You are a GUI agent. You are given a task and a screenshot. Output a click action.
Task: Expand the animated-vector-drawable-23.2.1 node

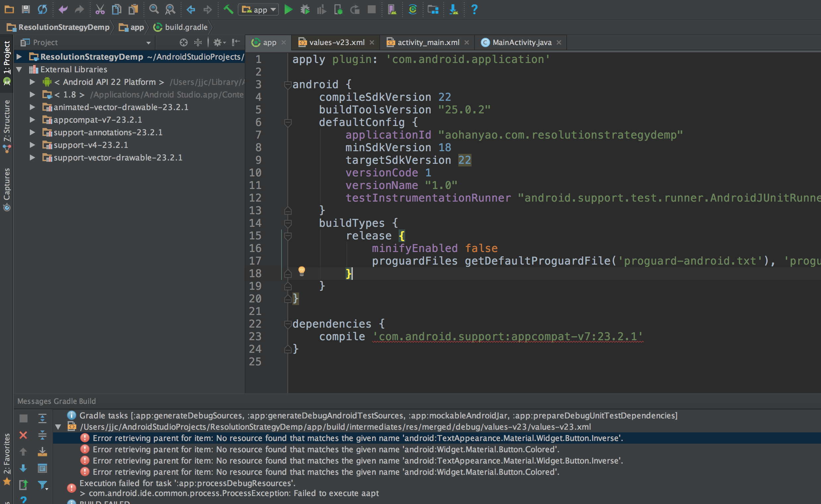point(32,107)
